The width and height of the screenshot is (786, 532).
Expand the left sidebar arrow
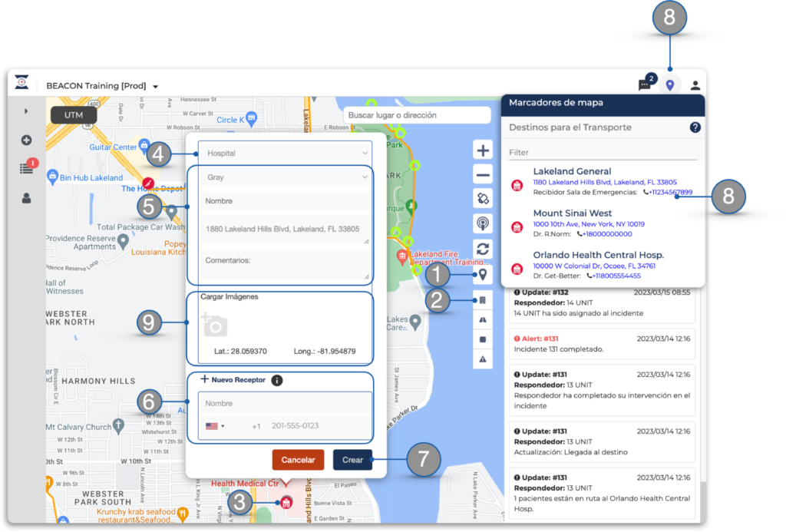26,111
